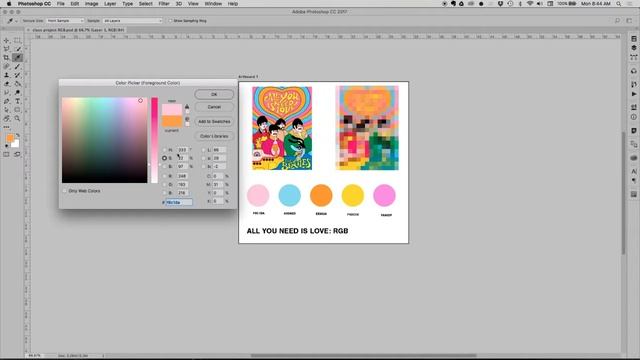Select the H hue radio button

point(164,150)
